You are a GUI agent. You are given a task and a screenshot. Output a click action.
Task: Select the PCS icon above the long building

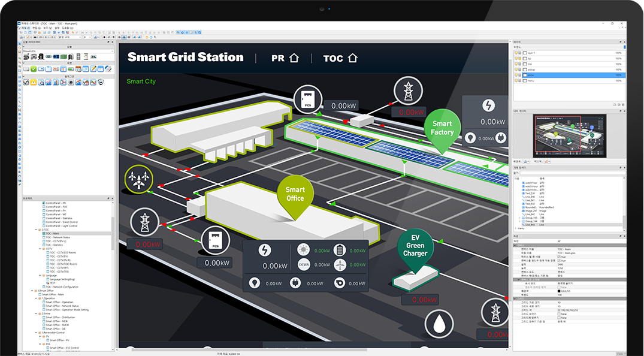coord(308,100)
